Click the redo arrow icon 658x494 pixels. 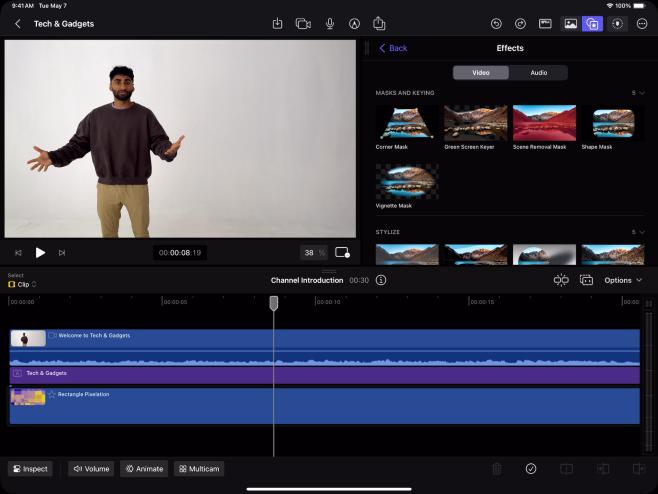(520, 23)
